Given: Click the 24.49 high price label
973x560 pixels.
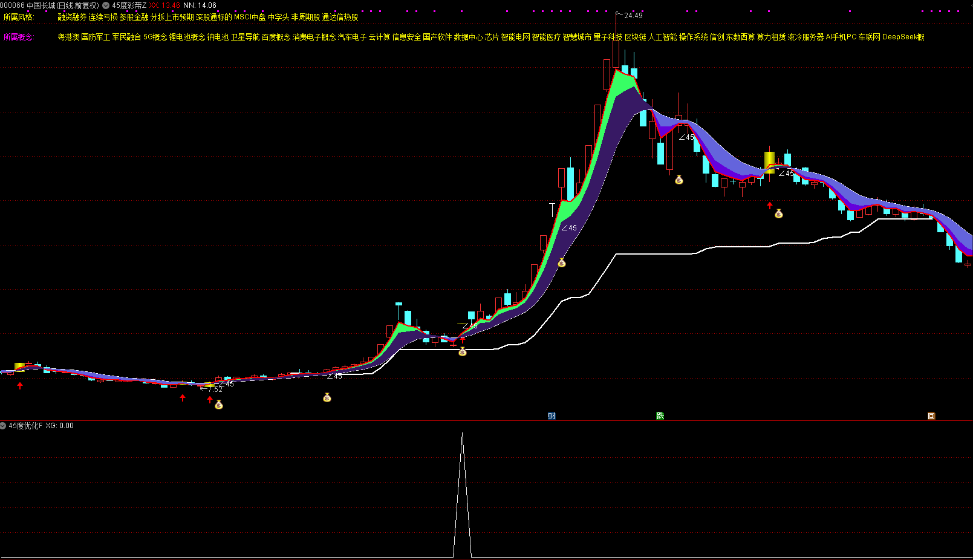Looking at the screenshot, I should click(x=633, y=16).
